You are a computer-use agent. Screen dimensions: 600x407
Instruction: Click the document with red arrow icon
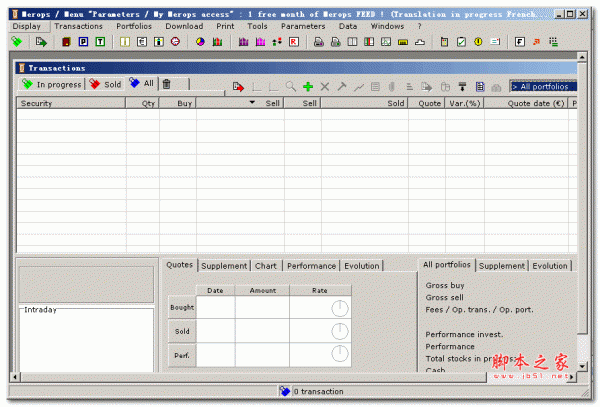point(238,86)
